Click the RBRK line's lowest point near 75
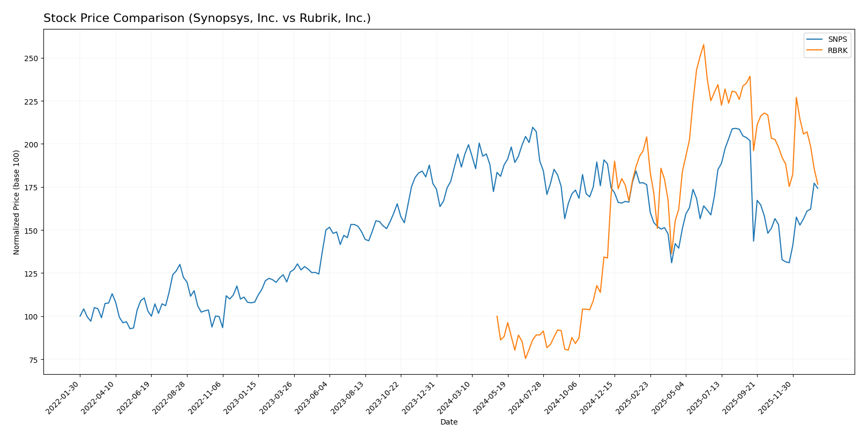Screen dimensions: 868x439 (525, 359)
